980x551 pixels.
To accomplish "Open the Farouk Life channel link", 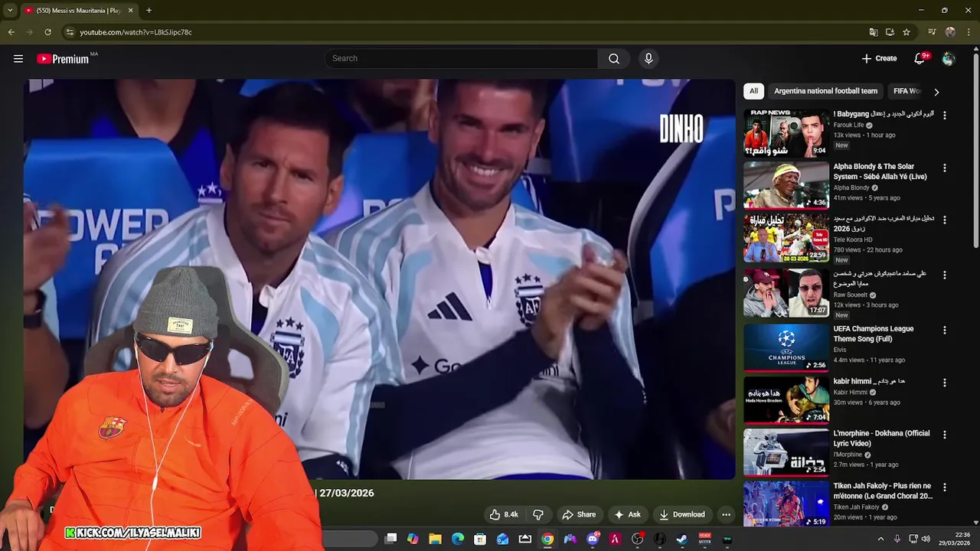I will tap(848, 125).
